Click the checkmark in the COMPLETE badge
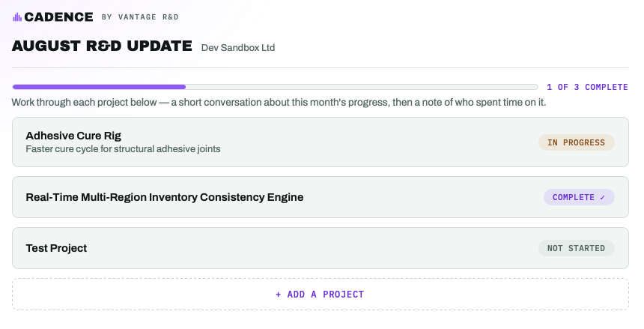 coord(603,198)
